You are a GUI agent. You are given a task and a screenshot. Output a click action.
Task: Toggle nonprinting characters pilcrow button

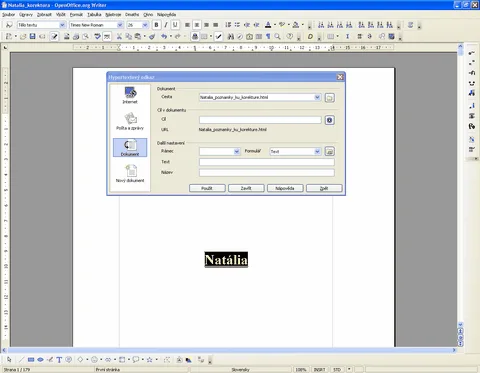pyautogui.click(x=268, y=36)
